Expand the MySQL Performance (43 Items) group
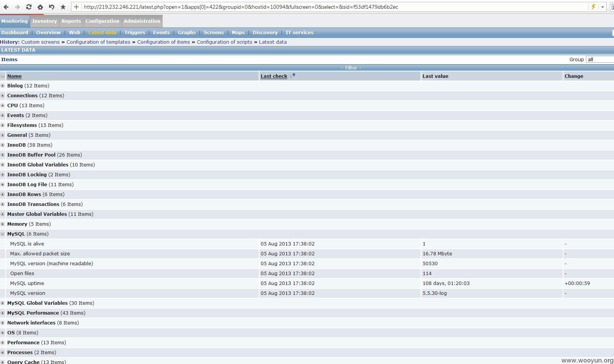Screen dimensions: 614x364 tap(3, 313)
